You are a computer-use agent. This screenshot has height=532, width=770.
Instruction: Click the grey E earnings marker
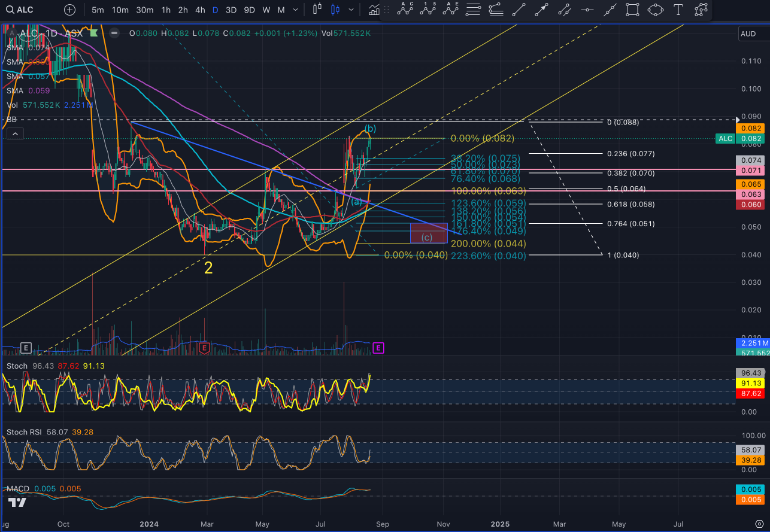pos(26,347)
